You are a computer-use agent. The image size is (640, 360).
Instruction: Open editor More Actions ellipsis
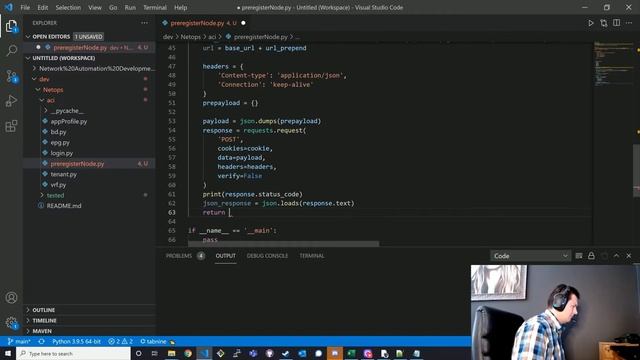pos(629,23)
